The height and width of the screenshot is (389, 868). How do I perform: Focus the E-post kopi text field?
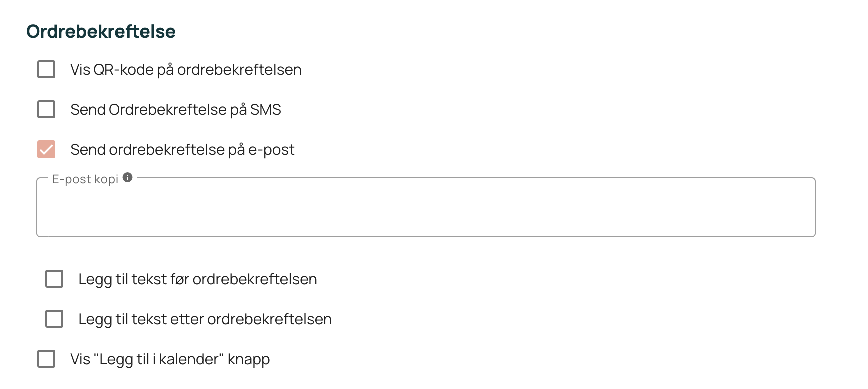pyautogui.click(x=426, y=207)
